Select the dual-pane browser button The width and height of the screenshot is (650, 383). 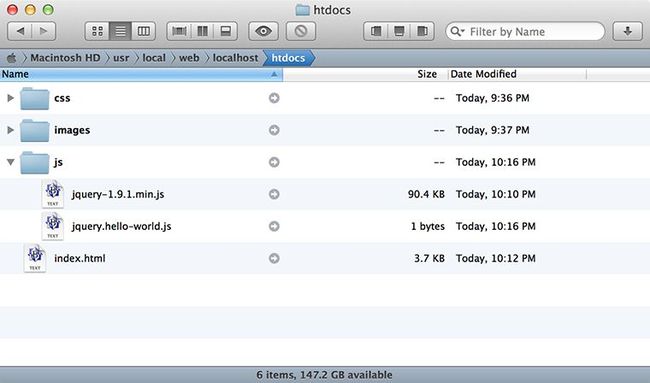202,31
